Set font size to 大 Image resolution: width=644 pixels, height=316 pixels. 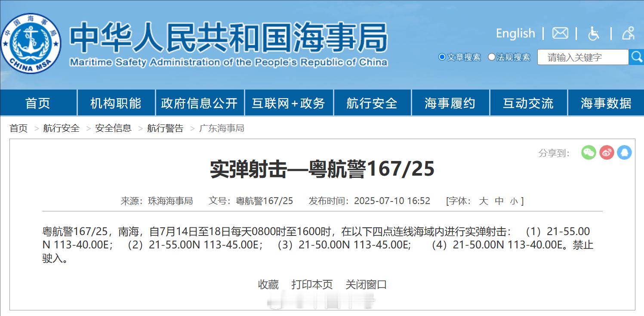(484, 201)
